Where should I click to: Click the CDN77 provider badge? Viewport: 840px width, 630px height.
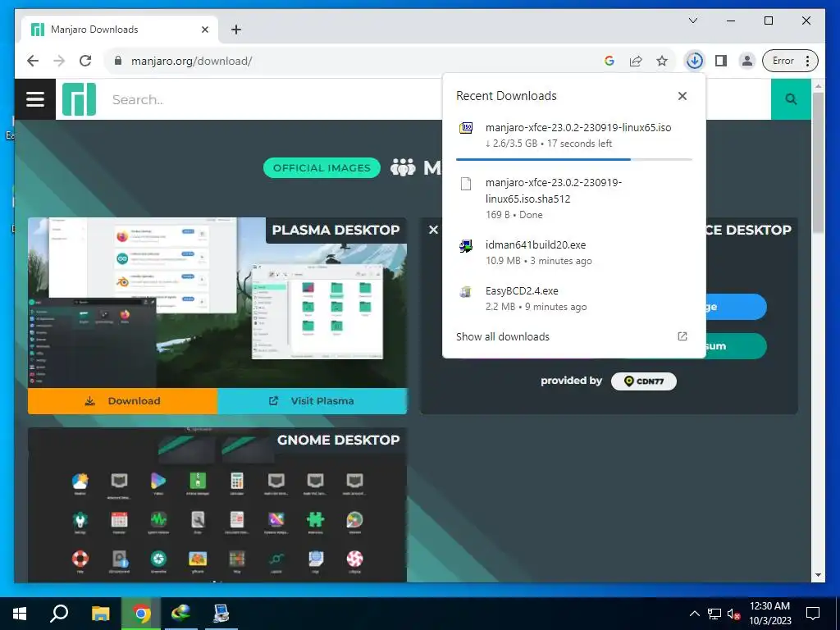pos(643,381)
